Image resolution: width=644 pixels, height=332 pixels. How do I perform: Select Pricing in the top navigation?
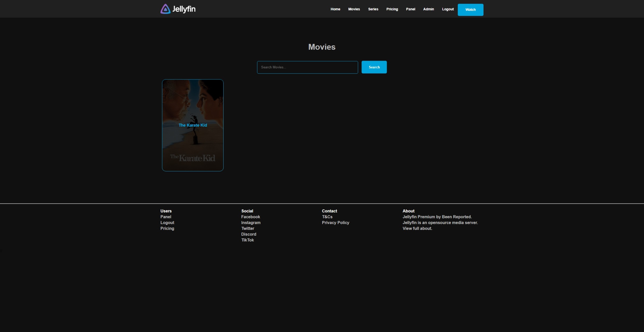392,9
